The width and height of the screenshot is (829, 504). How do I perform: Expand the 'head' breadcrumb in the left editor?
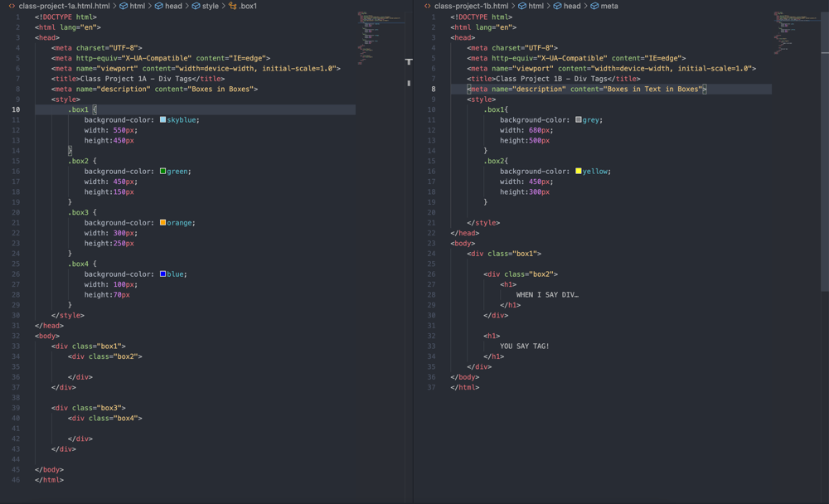pos(173,6)
